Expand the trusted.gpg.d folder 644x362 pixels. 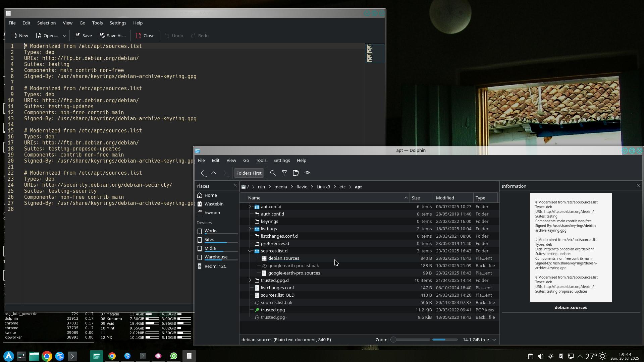click(250, 281)
